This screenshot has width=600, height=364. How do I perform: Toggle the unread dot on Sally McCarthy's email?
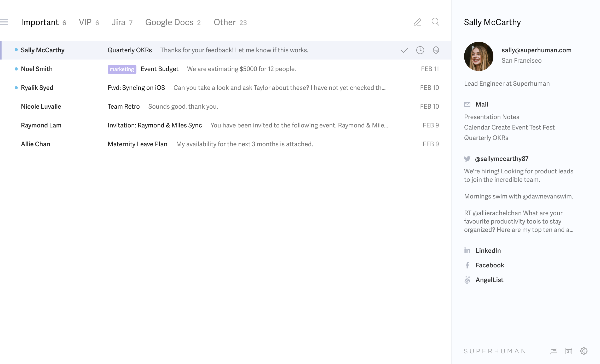pyautogui.click(x=16, y=50)
